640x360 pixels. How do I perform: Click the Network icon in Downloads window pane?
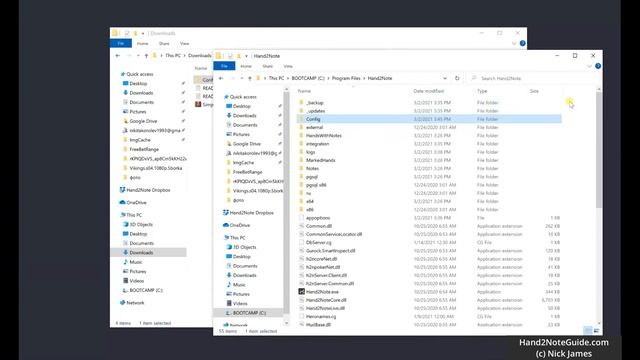coord(122,303)
